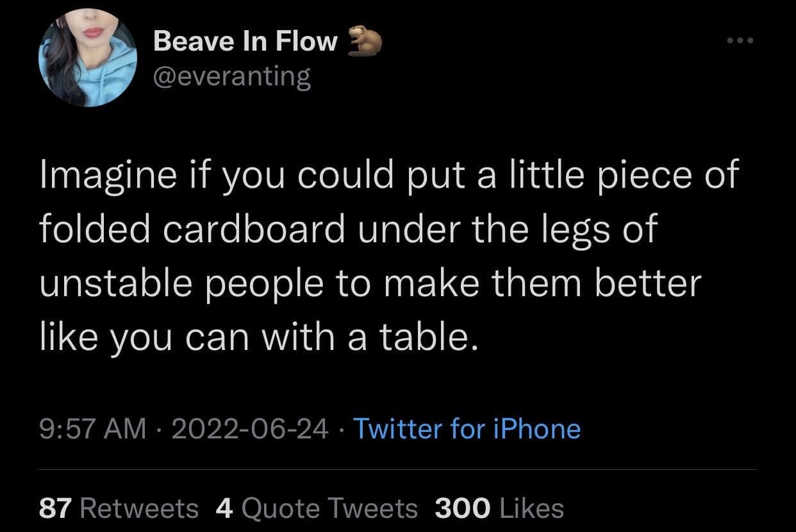View the 87 Retweets list
The image size is (796, 532).
119,508
